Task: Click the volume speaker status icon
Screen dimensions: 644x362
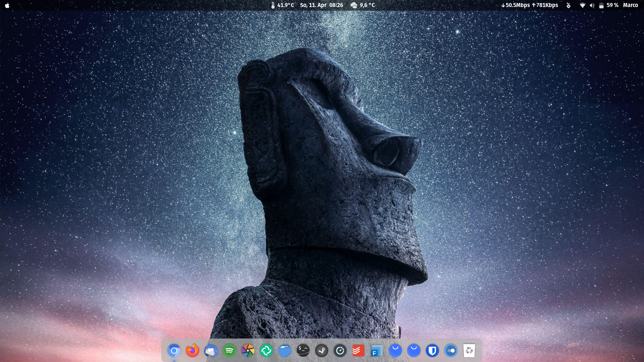Action: coord(592,5)
